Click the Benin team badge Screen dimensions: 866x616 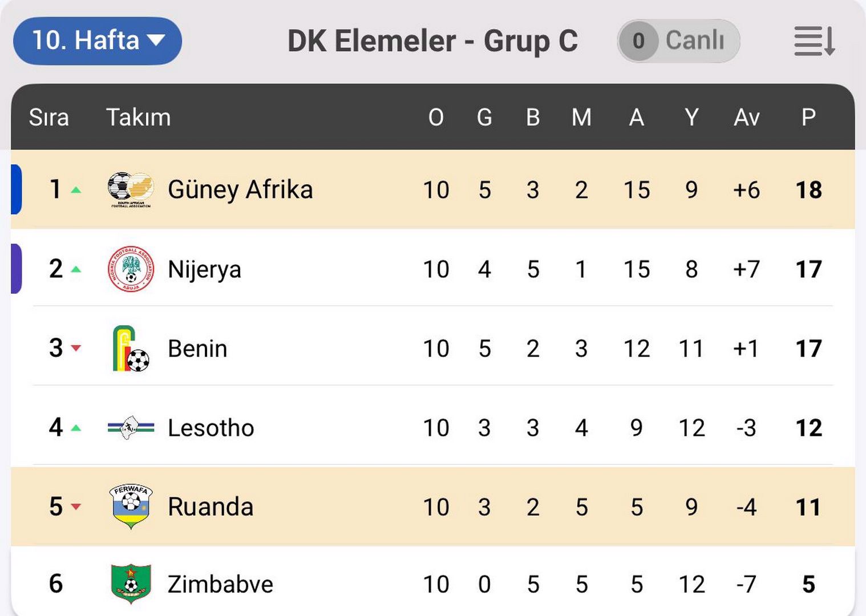pos(131,348)
